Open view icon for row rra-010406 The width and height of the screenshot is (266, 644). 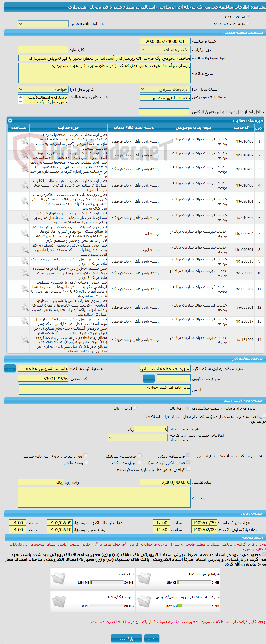25,169
